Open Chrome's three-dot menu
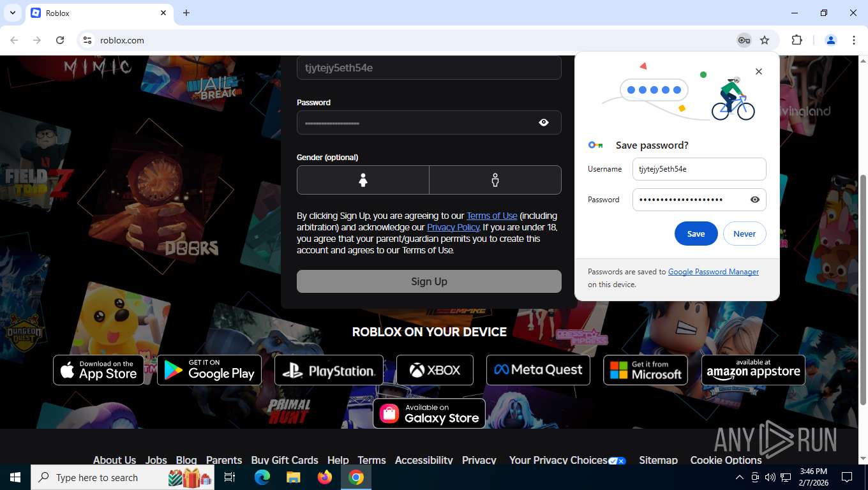 click(854, 40)
